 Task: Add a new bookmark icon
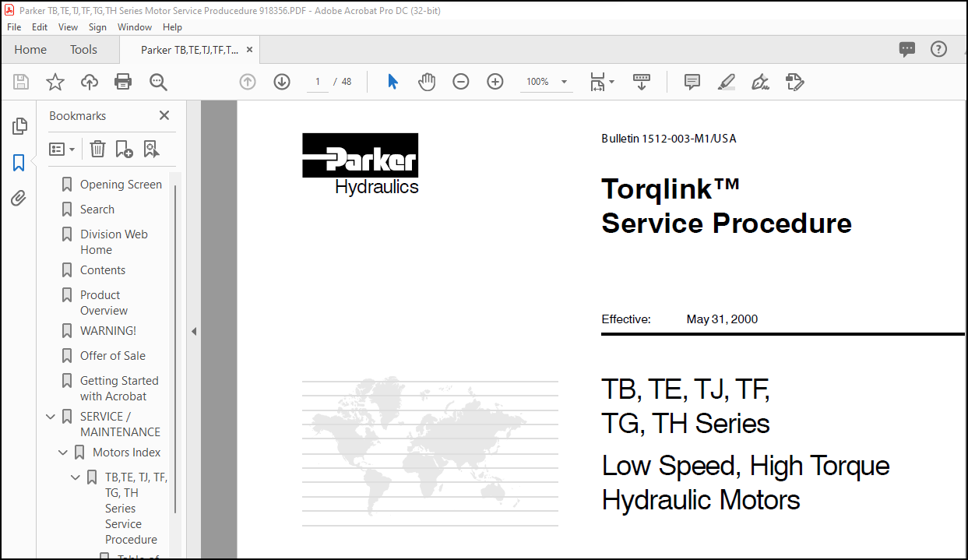pos(124,149)
